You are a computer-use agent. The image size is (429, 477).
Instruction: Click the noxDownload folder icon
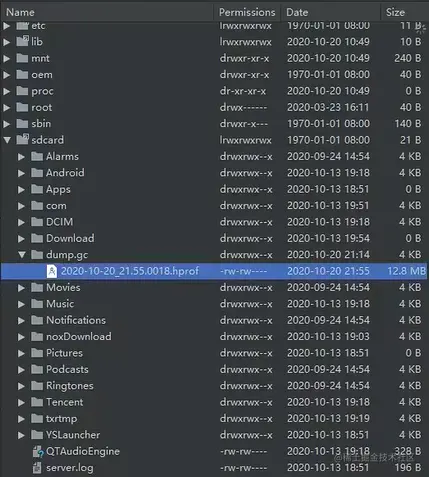37,336
